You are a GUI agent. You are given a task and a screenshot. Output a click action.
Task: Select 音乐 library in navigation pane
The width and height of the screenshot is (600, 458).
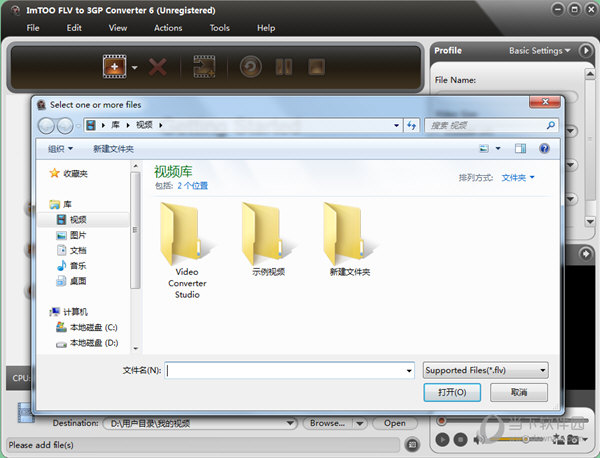pyautogui.click(x=72, y=266)
